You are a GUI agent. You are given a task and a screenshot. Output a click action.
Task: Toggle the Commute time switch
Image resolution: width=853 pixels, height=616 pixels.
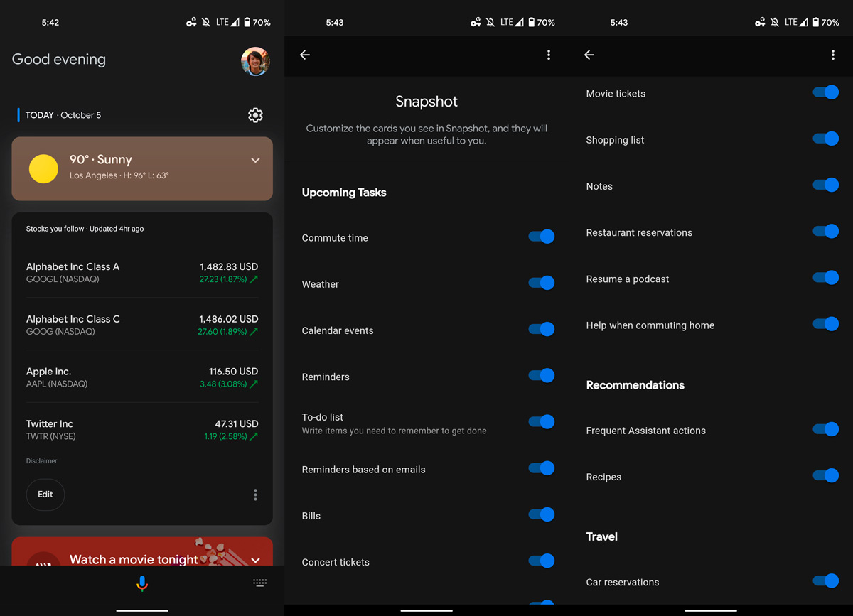point(542,237)
